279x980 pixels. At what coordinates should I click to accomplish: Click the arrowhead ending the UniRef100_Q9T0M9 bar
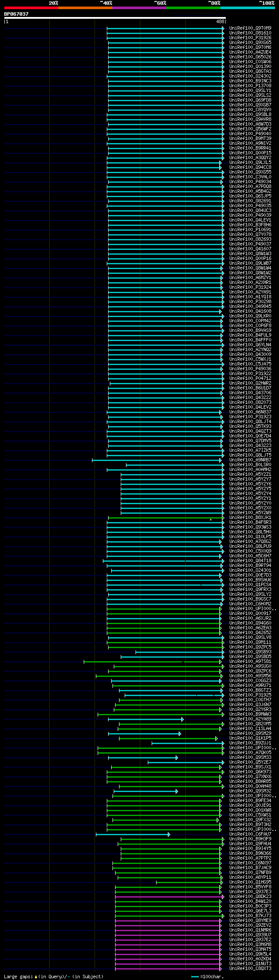click(223, 28)
